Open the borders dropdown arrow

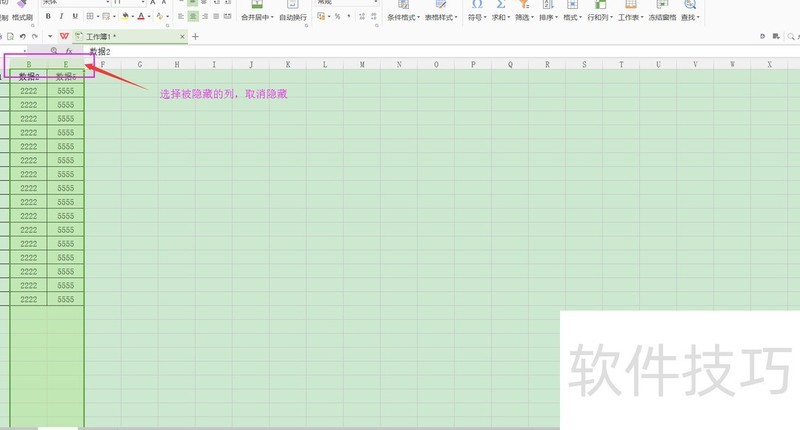click(x=97, y=17)
